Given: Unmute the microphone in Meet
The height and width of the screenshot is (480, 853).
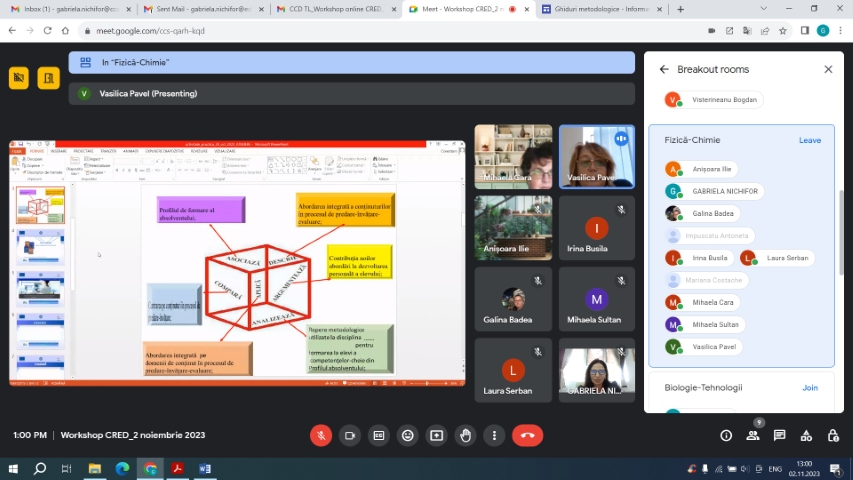Looking at the screenshot, I should (x=321, y=435).
